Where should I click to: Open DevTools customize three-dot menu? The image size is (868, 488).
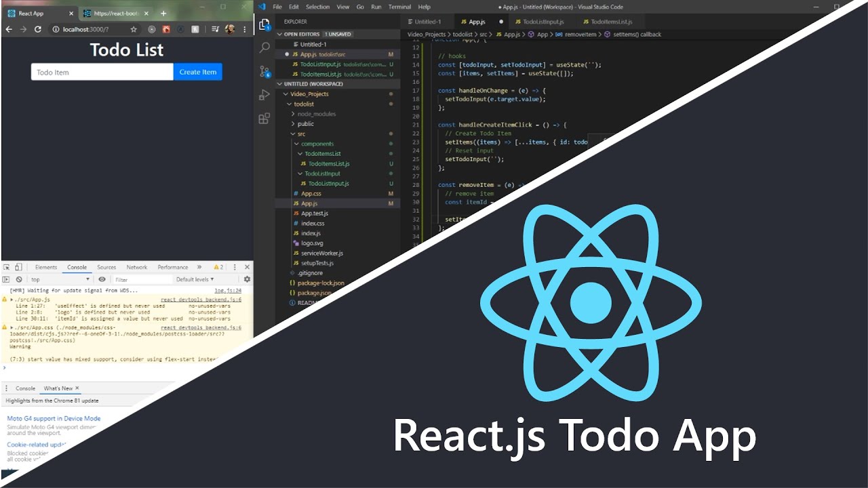pyautogui.click(x=235, y=268)
